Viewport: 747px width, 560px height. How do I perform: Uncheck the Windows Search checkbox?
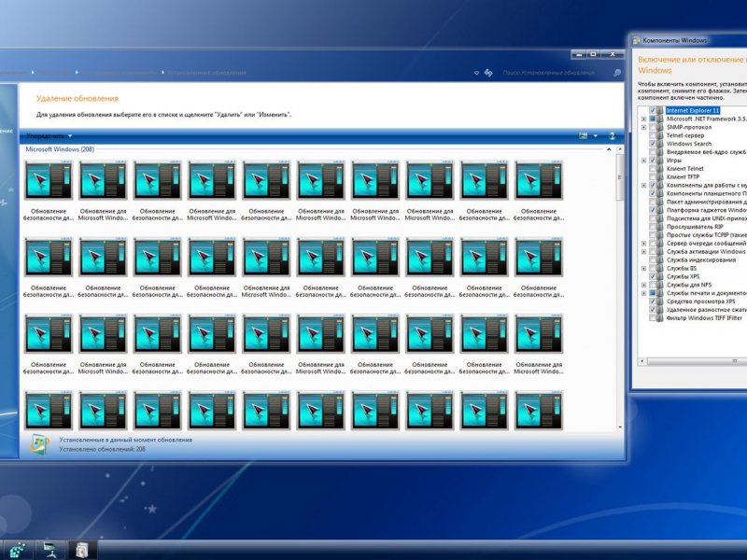652,144
